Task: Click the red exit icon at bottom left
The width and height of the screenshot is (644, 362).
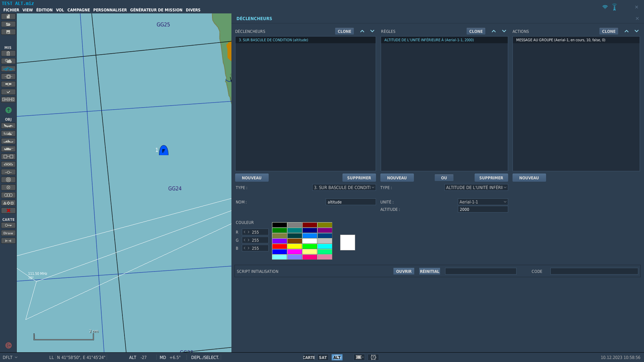Action: click(8, 345)
